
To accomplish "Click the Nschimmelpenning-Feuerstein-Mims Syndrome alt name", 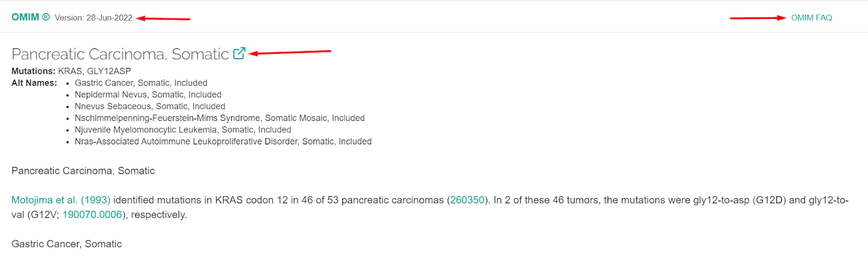I will [220, 118].
